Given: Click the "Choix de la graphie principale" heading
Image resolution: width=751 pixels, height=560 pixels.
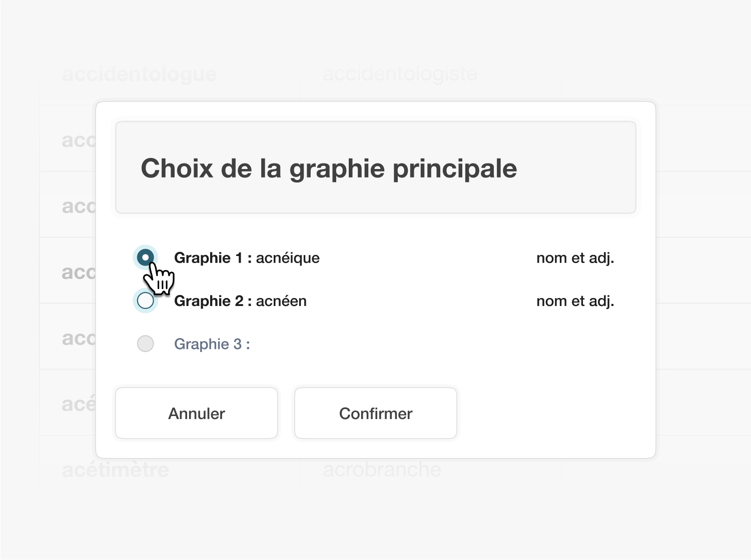Looking at the screenshot, I should point(329,168).
